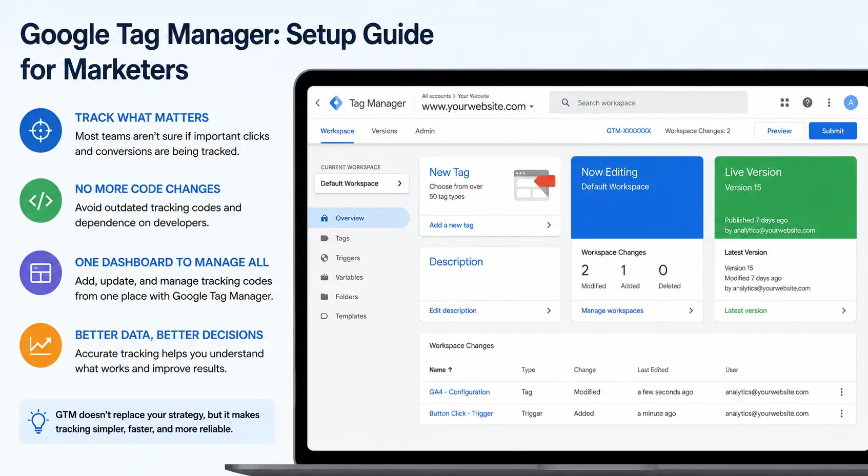The height and width of the screenshot is (476, 868).
Task: Expand the Default Workspace selector
Action: (x=361, y=183)
